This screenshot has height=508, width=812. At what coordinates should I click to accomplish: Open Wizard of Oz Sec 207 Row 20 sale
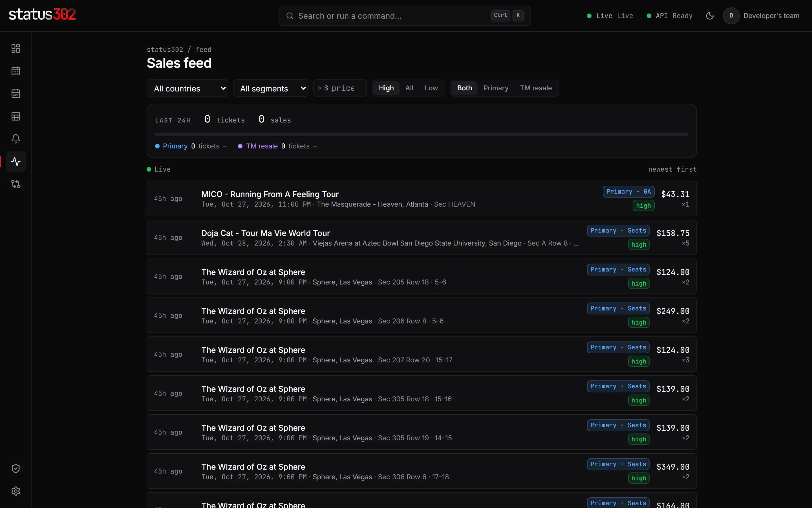[422, 354]
